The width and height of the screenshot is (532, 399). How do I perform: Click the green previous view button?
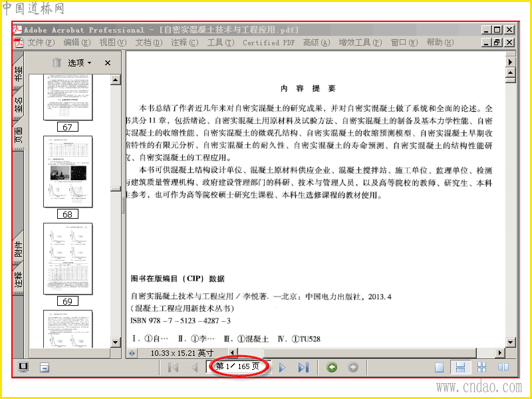331,367
